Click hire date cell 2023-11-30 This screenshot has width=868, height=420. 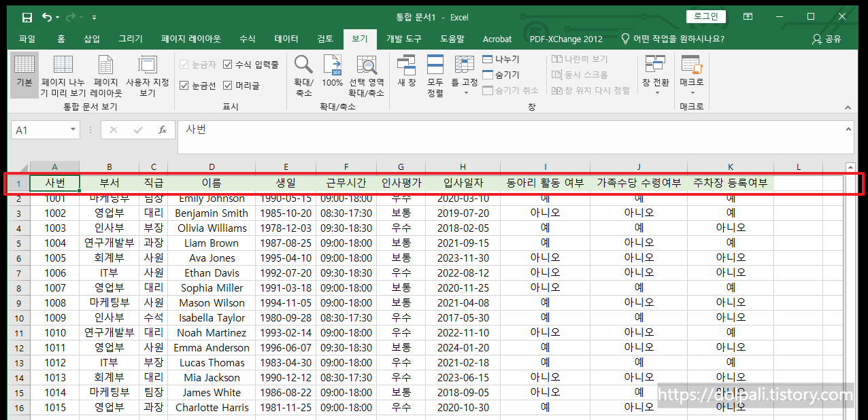coord(463,258)
